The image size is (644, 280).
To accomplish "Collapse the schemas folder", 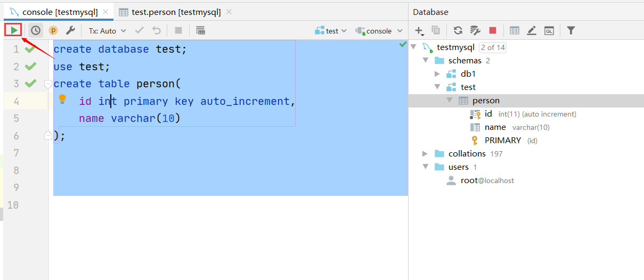I will pyautogui.click(x=425, y=61).
